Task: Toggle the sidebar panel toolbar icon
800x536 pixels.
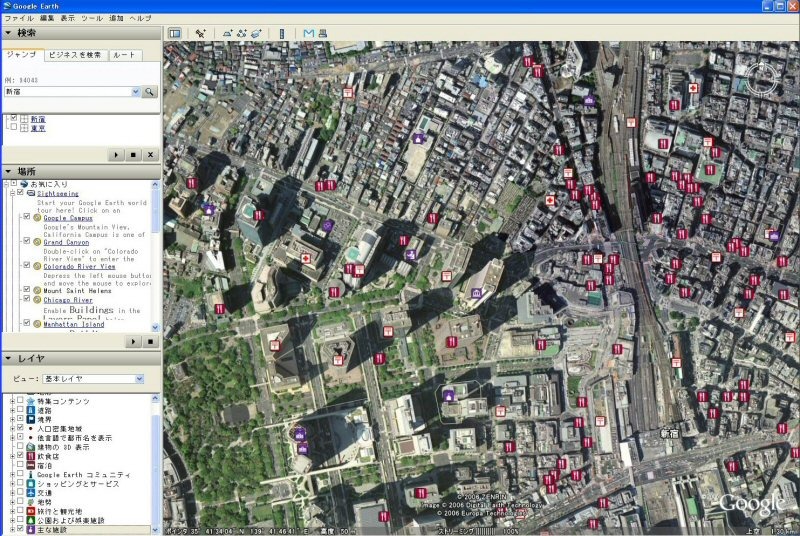Action: pos(174,34)
